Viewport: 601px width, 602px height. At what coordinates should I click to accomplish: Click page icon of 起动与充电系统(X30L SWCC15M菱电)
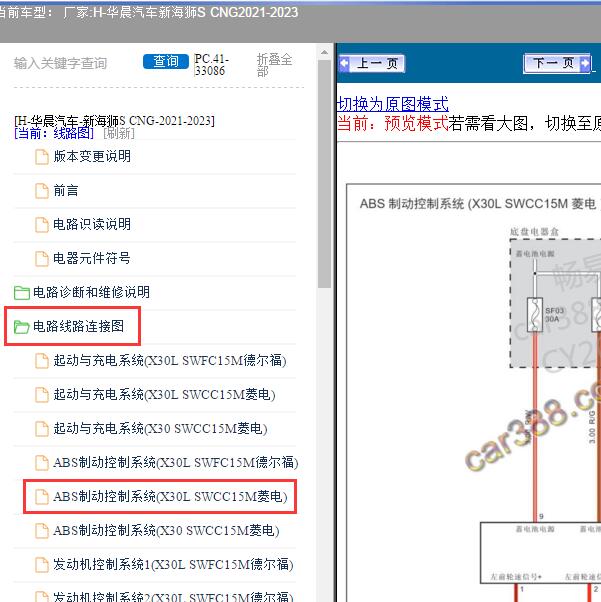pyautogui.click(x=41, y=395)
